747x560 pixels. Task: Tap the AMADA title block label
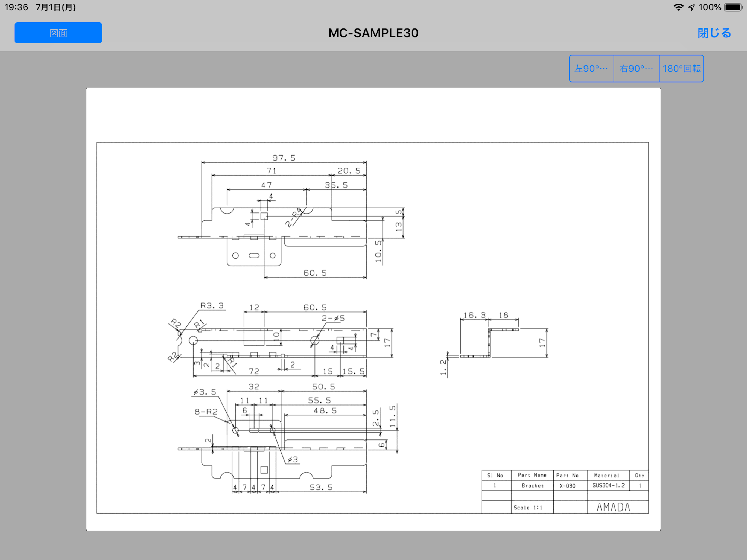pyautogui.click(x=613, y=507)
